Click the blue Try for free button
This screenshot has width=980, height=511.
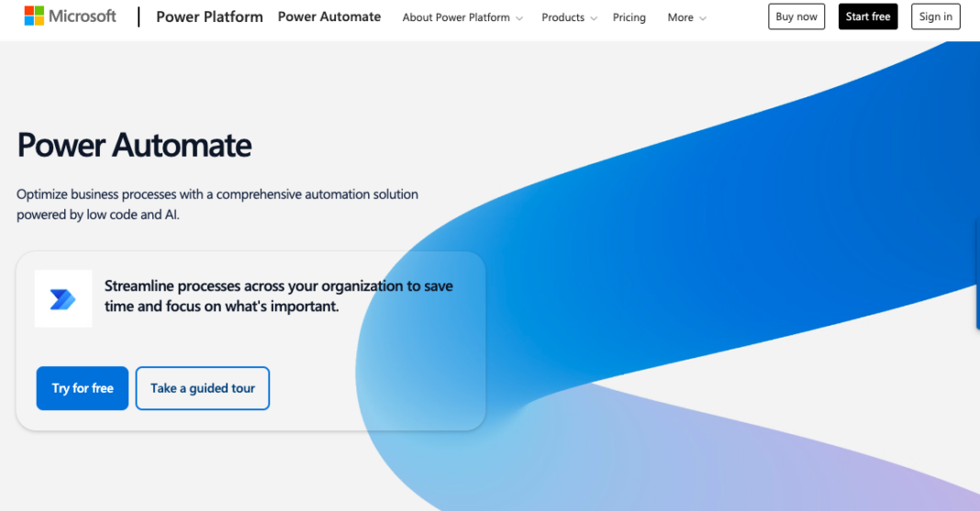tap(83, 388)
